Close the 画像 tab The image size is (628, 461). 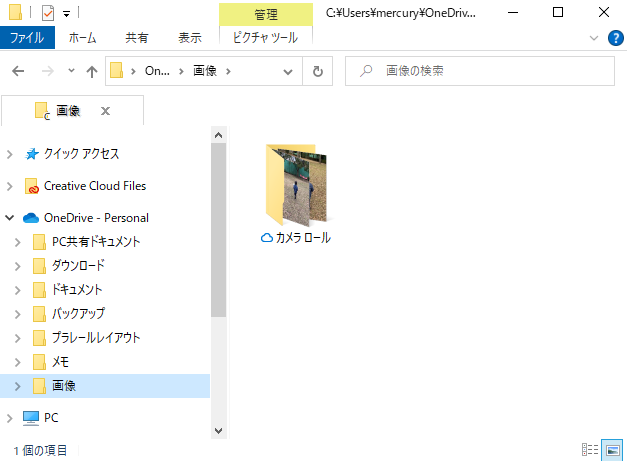105,111
